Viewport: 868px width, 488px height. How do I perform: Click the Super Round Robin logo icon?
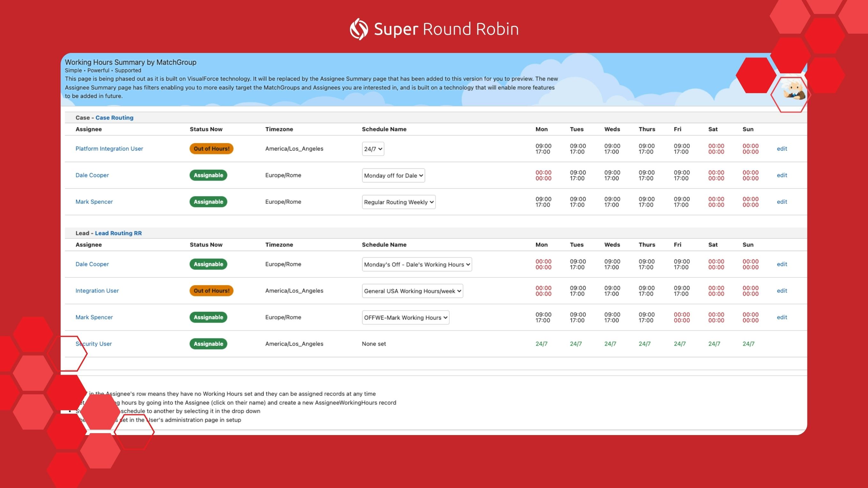coord(359,29)
